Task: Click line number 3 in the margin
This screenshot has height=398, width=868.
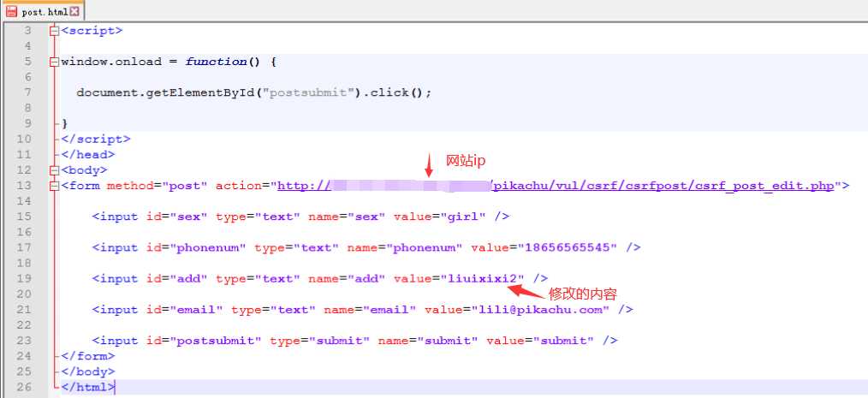Action: click(x=27, y=31)
